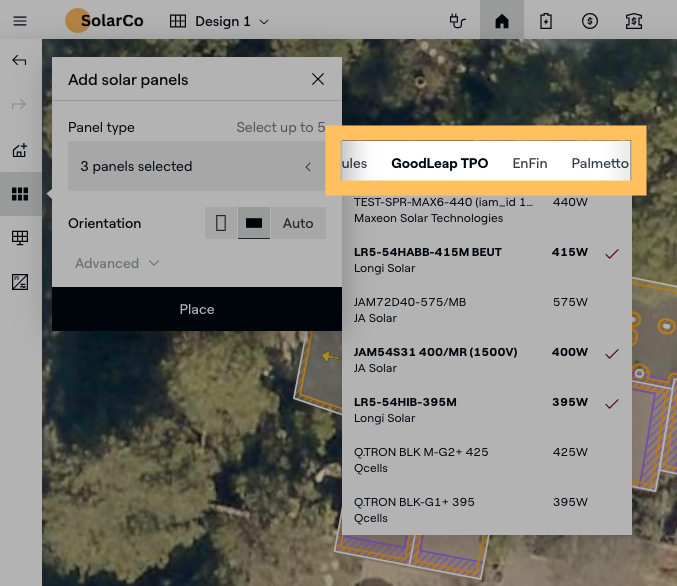Open the roof add tool in sidebar
Viewport: 677px width, 586px height.
click(20, 150)
